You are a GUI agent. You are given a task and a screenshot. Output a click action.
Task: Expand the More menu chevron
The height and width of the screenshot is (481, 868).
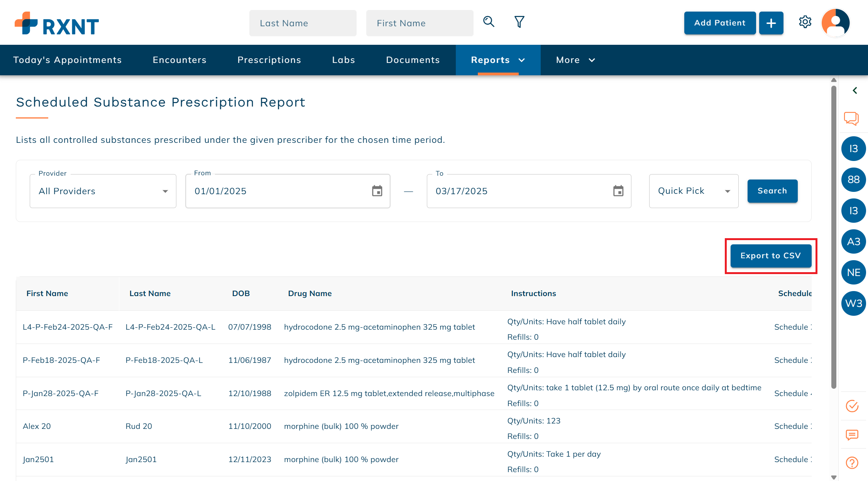click(x=592, y=60)
